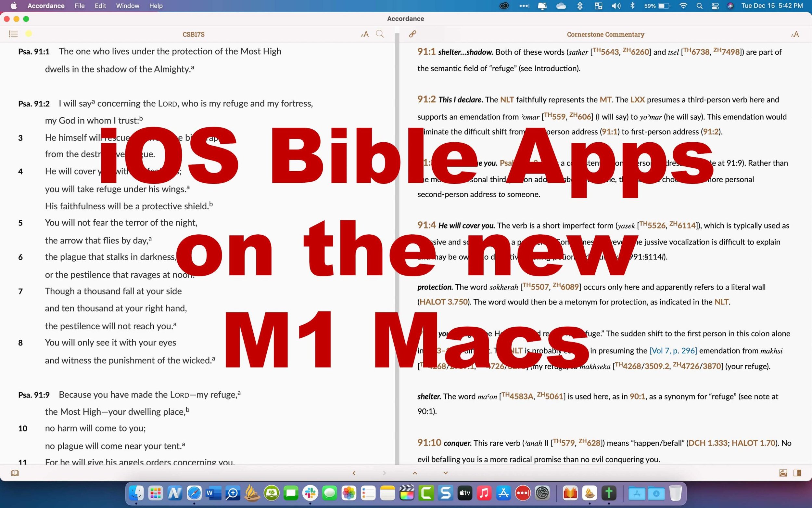Image resolution: width=812 pixels, height=508 pixels.
Task: Open the Vol 7, p. 296 link
Action: tap(673, 350)
